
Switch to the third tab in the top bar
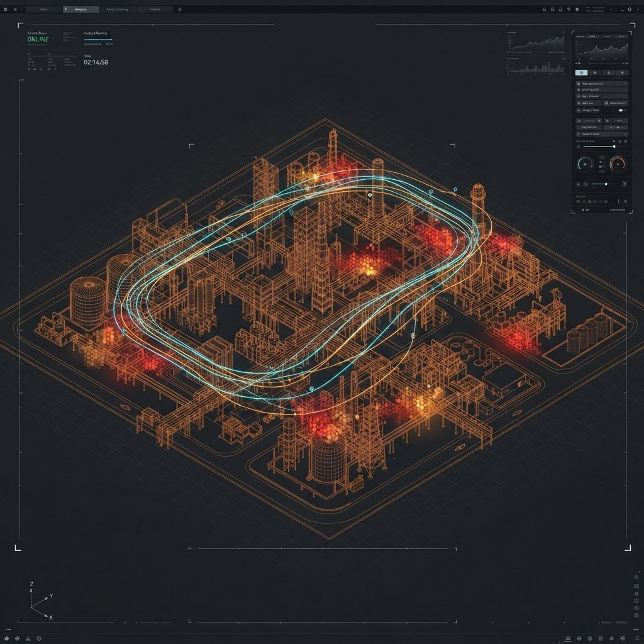coord(118,9)
